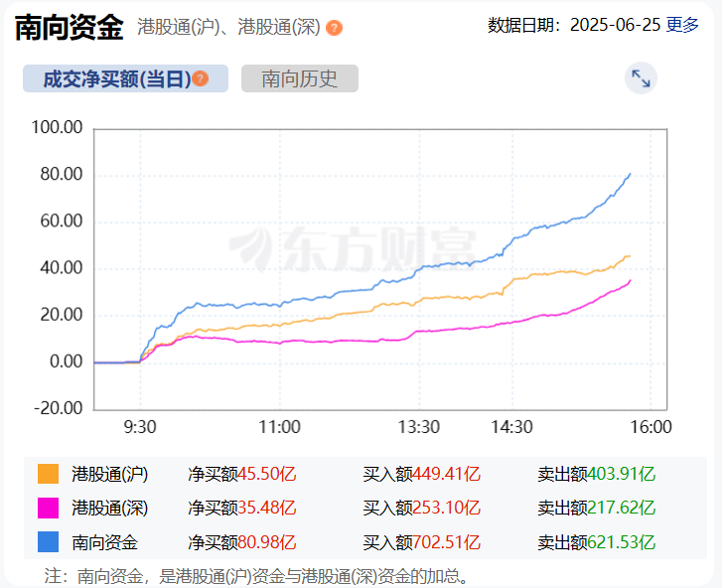Click the 9:30 time axis label

click(140, 427)
